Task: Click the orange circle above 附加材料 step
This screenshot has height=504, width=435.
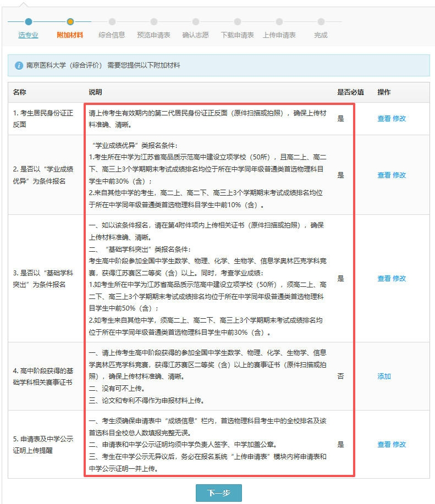Action: (x=70, y=22)
